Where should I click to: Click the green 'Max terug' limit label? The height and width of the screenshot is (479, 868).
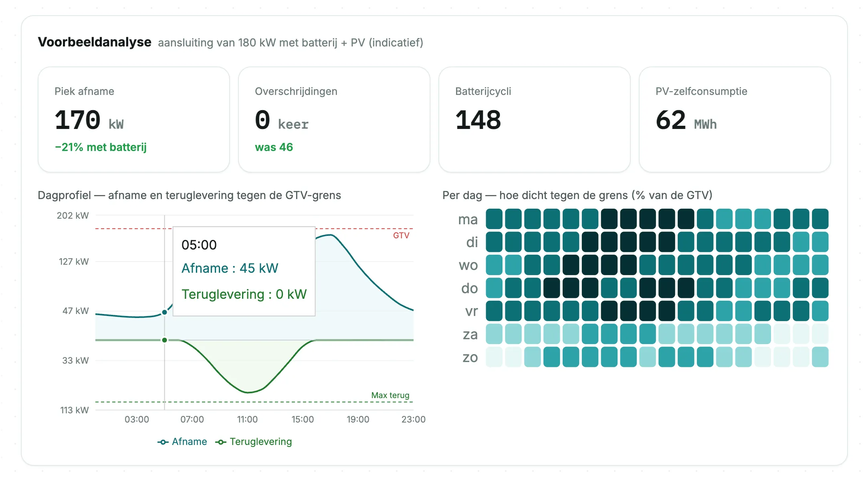click(390, 395)
